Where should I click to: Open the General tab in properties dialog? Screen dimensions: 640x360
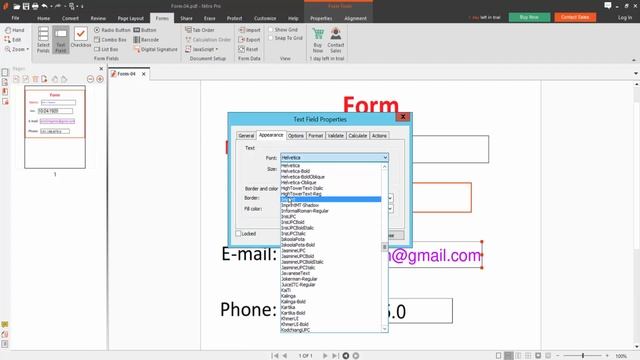[x=246, y=136]
